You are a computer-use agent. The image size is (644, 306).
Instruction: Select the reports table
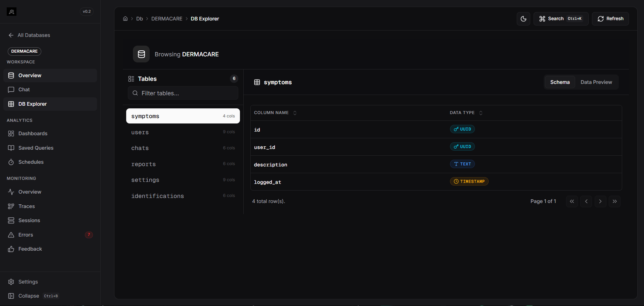(x=183, y=164)
